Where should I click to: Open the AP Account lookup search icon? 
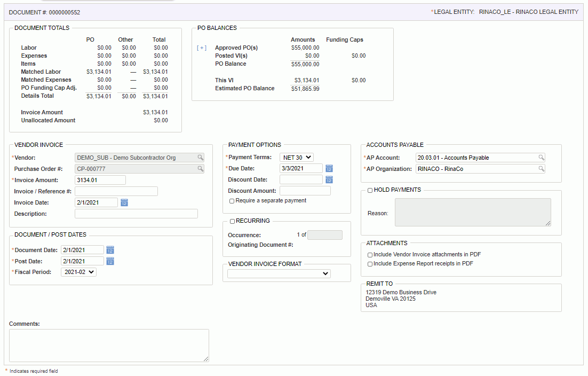(x=541, y=158)
